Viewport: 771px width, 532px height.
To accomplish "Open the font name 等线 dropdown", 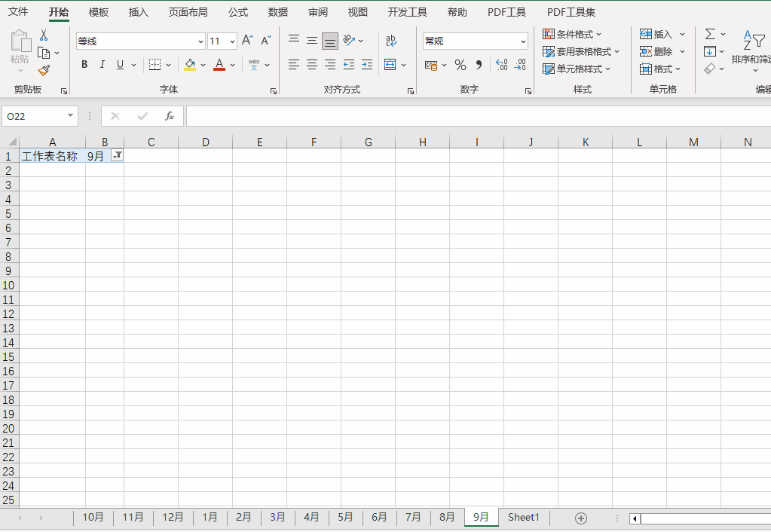I will coord(200,41).
